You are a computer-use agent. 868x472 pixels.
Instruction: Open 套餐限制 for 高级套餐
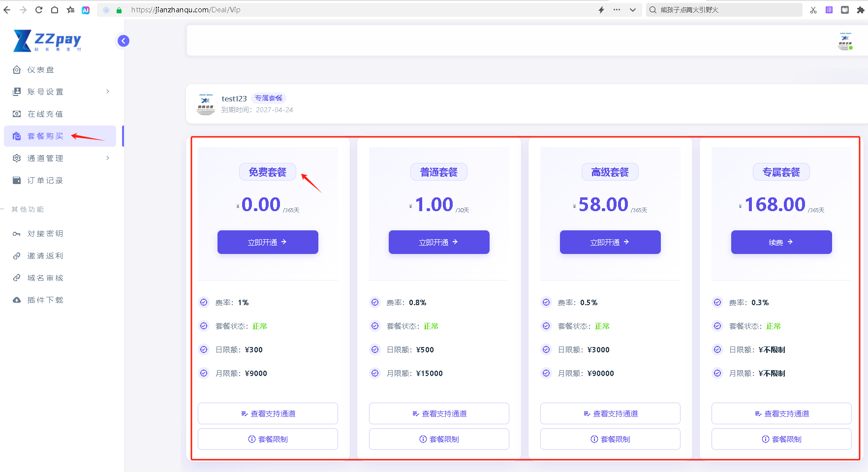(x=610, y=439)
